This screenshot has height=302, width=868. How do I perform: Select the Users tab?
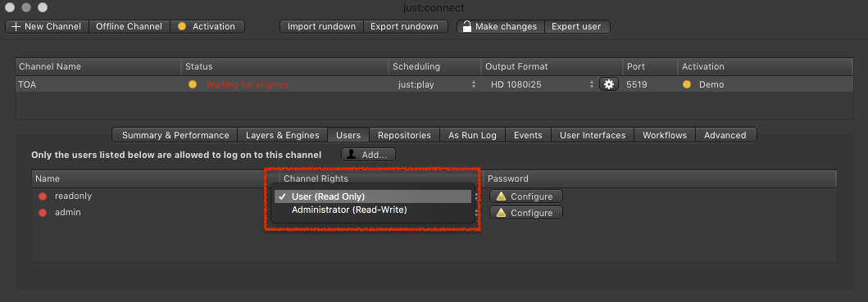click(x=348, y=135)
